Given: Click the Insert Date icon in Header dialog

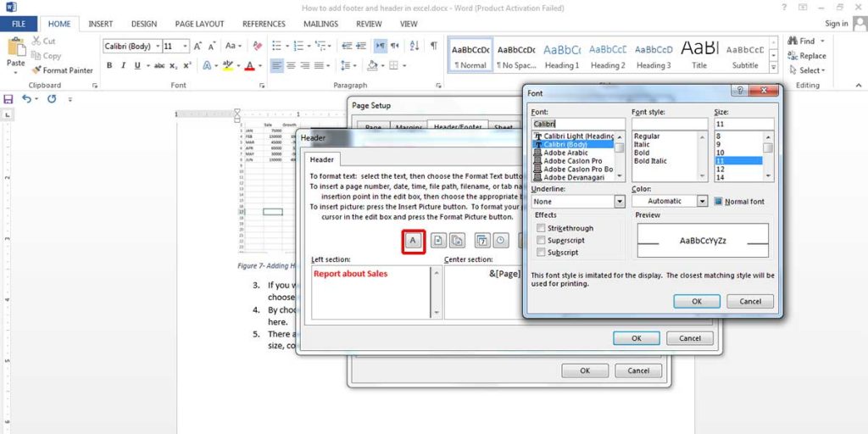Looking at the screenshot, I should point(482,241).
